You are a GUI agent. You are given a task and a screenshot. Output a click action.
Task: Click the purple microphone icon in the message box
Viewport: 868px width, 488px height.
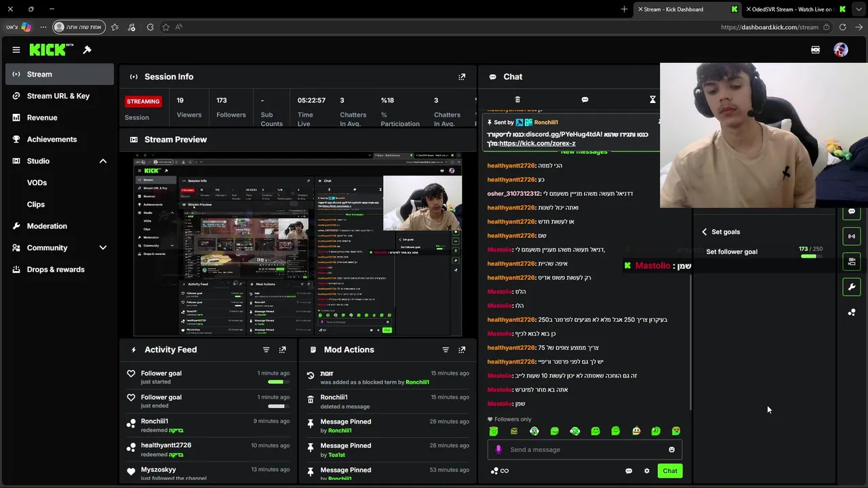[x=498, y=449]
